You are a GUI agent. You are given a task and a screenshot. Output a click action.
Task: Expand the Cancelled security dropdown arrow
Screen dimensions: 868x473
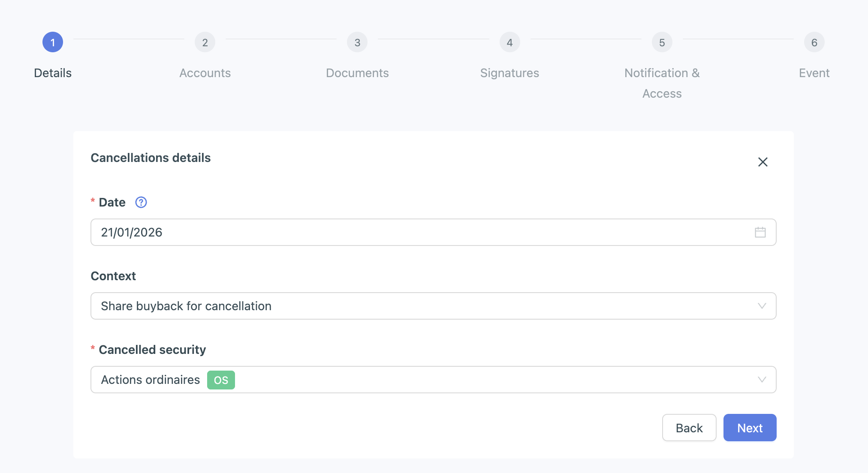(x=762, y=380)
